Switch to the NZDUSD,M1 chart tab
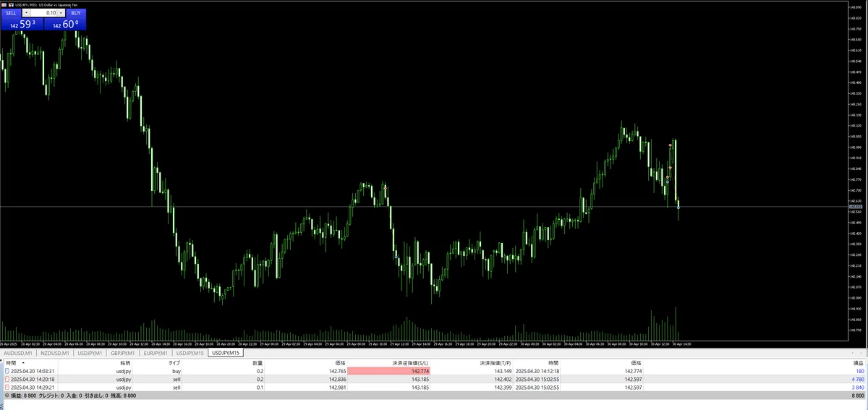This screenshot has width=868, height=410. tap(55, 353)
